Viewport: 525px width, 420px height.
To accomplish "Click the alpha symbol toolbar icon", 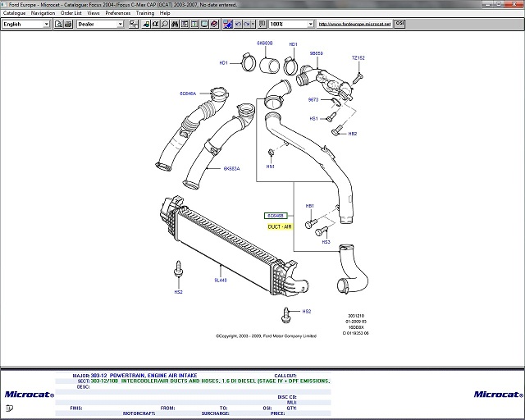I will click(x=155, y=24).
